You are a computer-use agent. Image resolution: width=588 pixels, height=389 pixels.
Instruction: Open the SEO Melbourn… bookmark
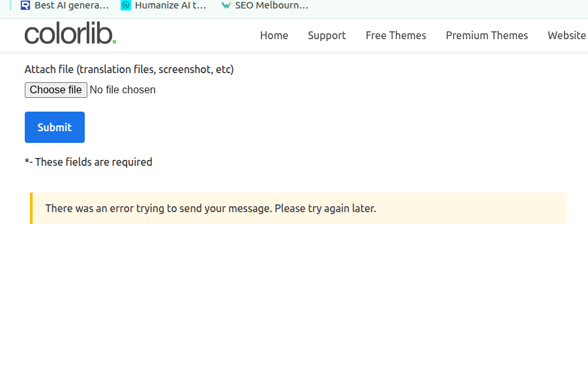(x=265, y=5)
